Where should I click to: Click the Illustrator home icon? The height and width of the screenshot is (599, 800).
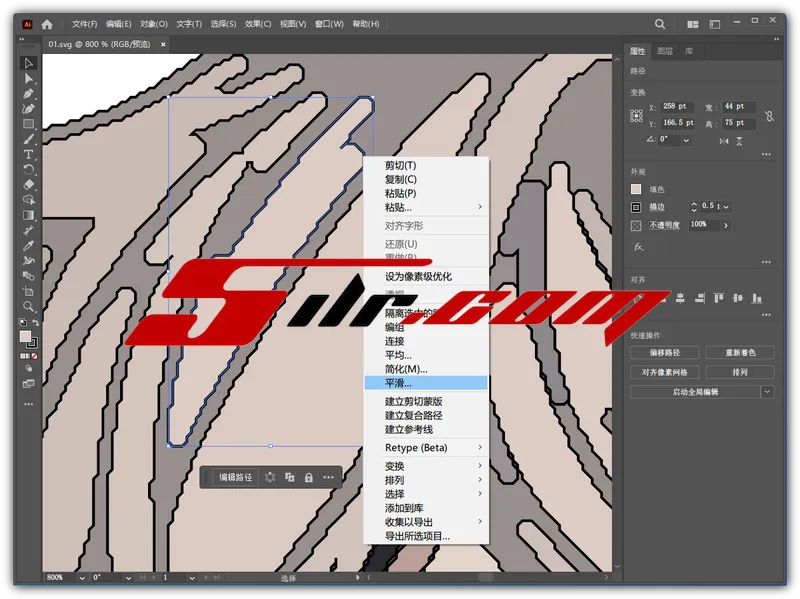(x=47, y=24)
